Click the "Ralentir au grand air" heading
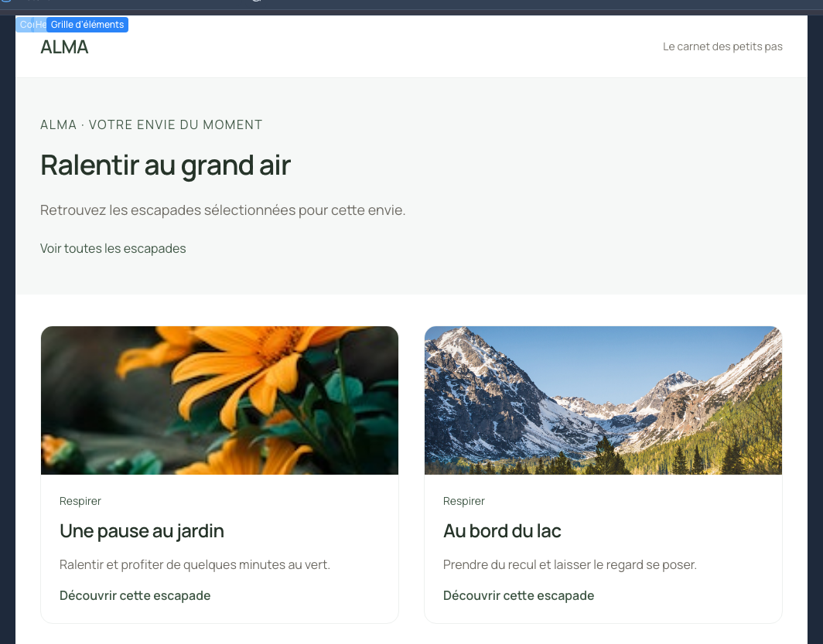This screenshot has height=644, width=823. click(166, 165)
